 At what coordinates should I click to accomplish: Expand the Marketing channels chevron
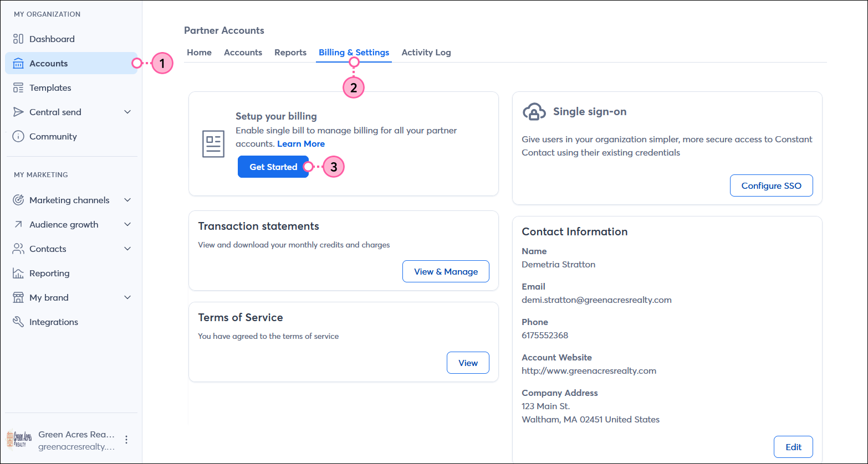(x=127, y=200)
